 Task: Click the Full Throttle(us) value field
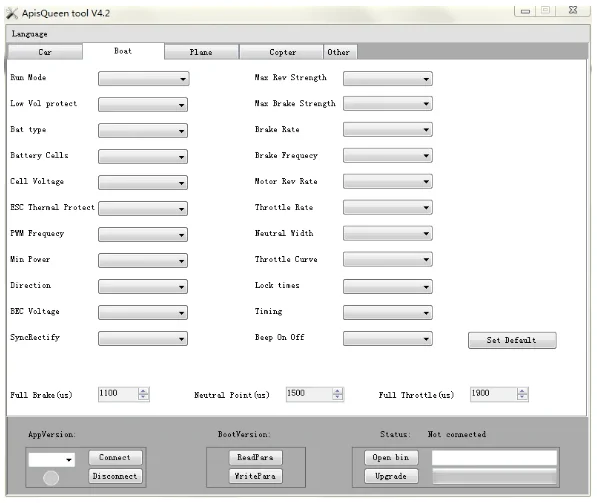pyautogui.click(x=493, y=394)
